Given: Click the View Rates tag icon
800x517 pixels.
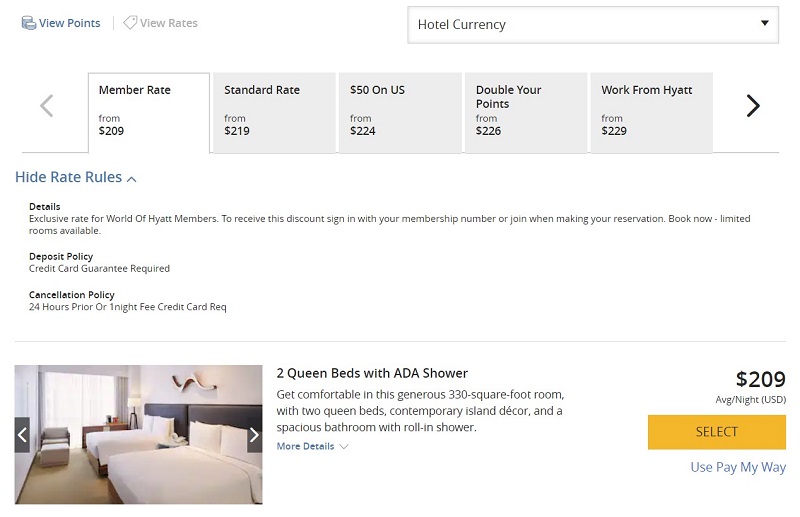Looking at the screenshot, I should [x=130, y=22].
